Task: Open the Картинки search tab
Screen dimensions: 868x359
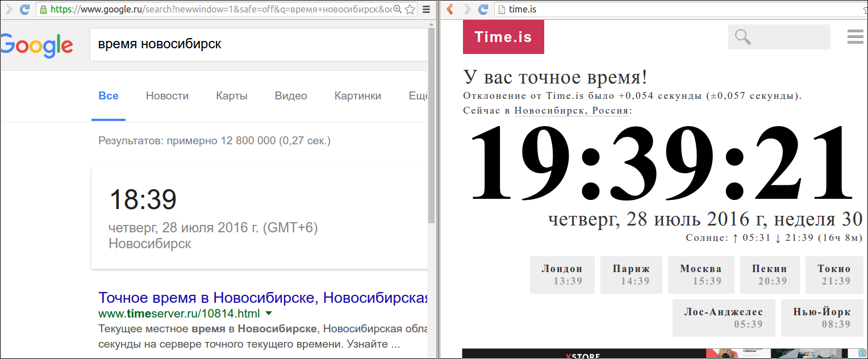Action: [x=357, y=96]
